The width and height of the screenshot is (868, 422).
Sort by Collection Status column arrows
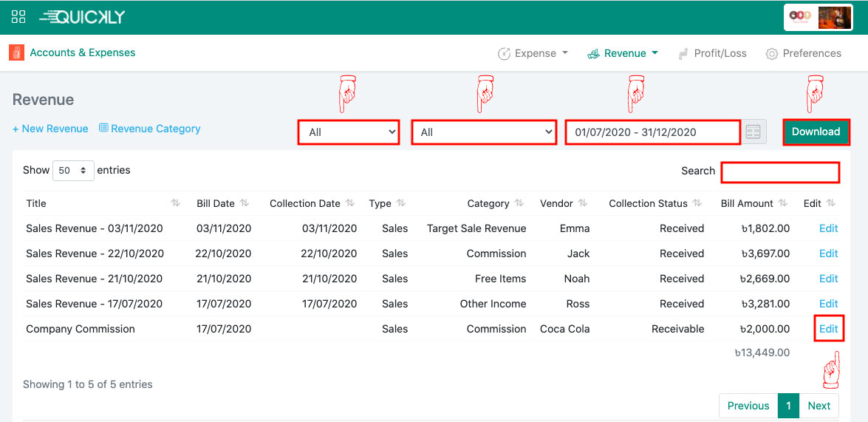coord(697,203)
